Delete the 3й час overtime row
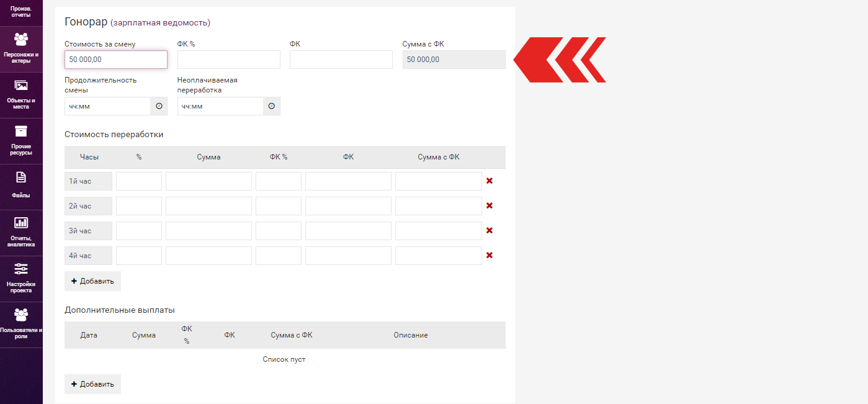Screen dimensions: 868x404 (x=489, y=230)
